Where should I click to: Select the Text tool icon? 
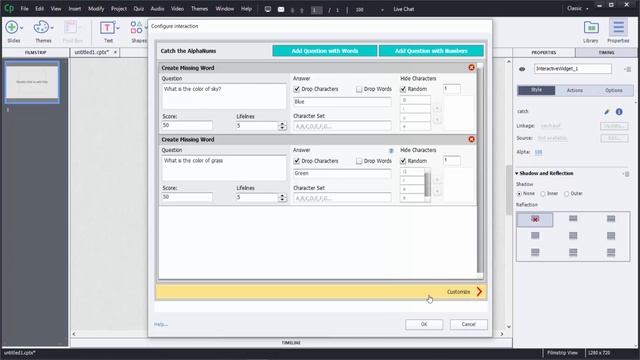[x=107, y=28]
